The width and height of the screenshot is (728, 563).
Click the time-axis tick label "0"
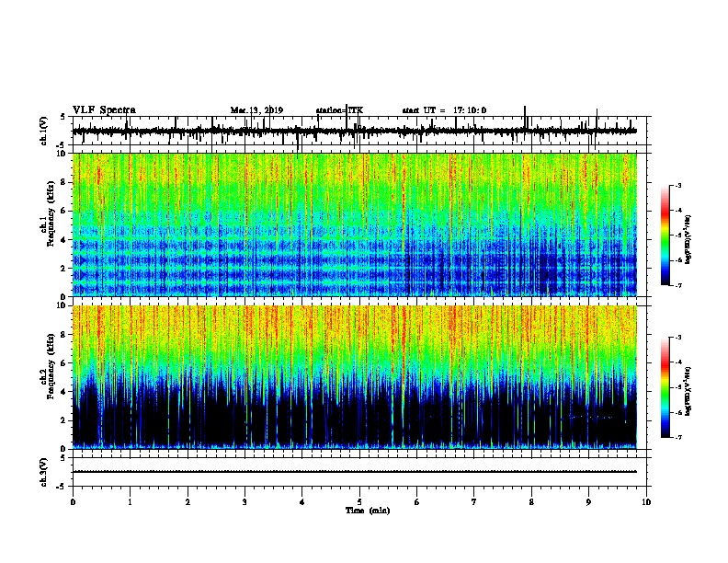click(73, 502)
